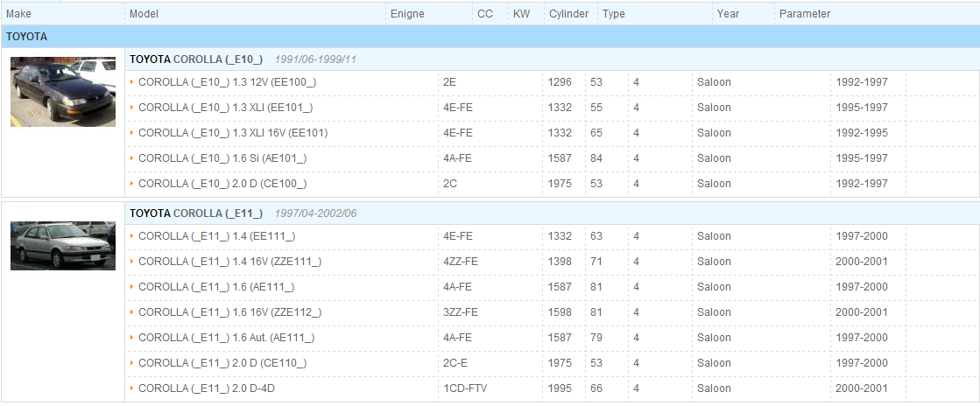
Task: Click the TOYOTA COROLLA (_E11_) group heading
Action: click(x=196, y=213)
